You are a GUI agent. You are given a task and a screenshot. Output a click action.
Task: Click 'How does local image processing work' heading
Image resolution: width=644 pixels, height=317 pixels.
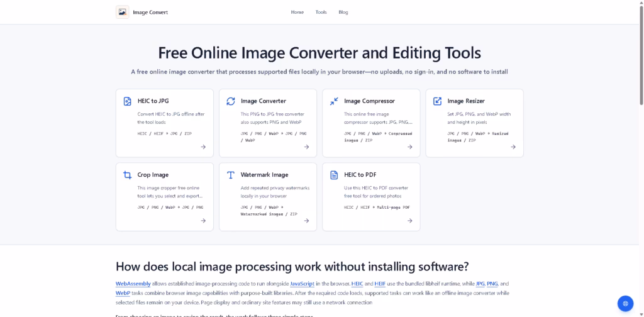click(x=292, y=267)
